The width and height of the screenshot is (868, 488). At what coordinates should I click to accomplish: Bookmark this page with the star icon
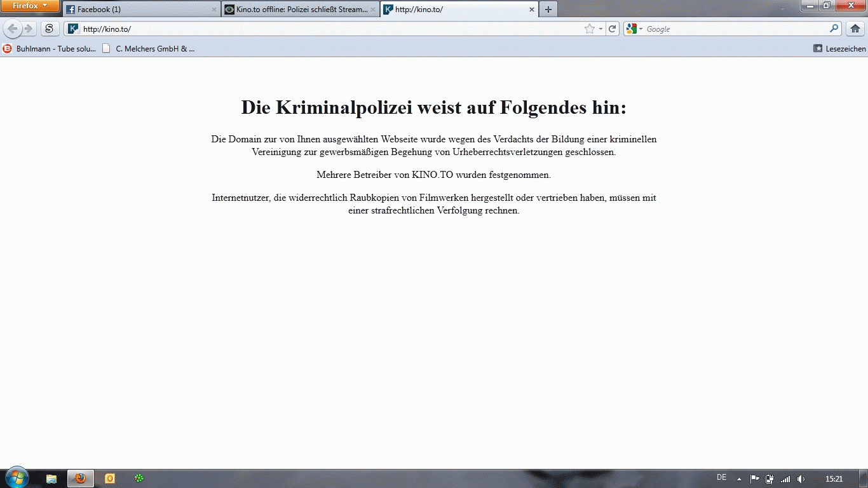coord(590,29)
